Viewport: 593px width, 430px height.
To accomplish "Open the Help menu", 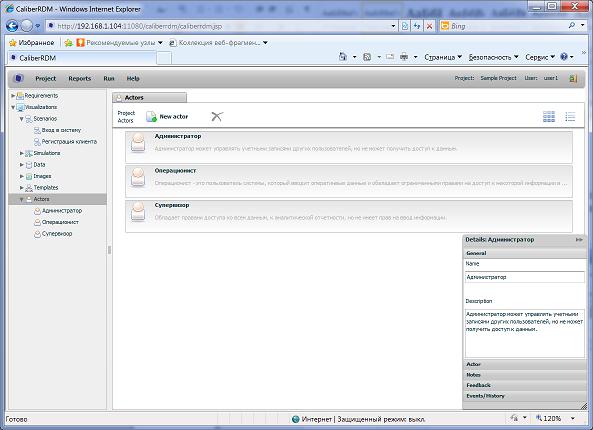I will [x=133, y=78].
